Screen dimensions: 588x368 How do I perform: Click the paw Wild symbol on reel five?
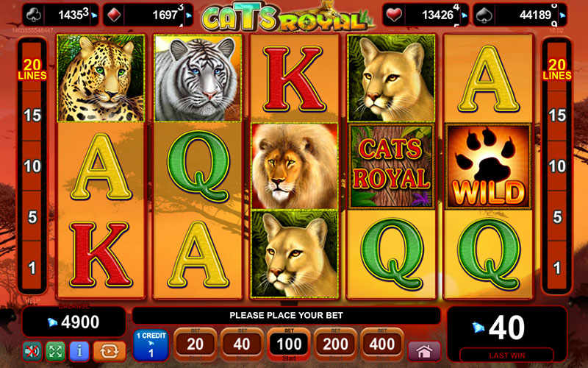tap(488, 167)
